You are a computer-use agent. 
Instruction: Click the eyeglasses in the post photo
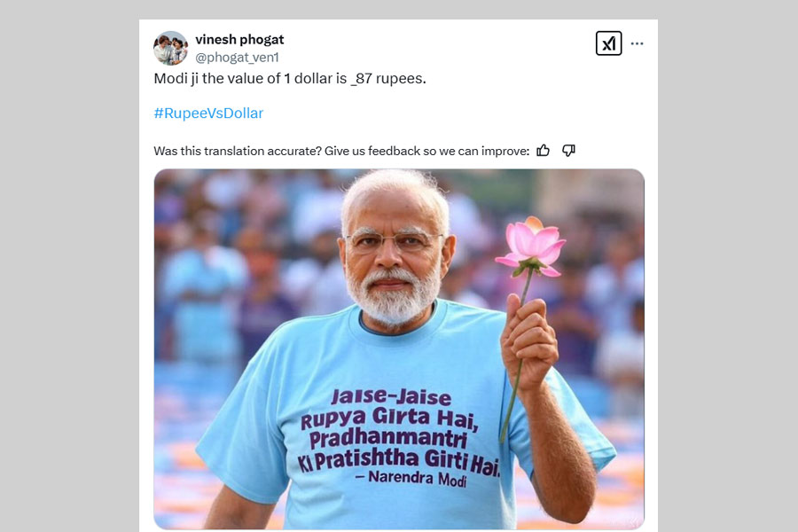click(x=394, y=240)
